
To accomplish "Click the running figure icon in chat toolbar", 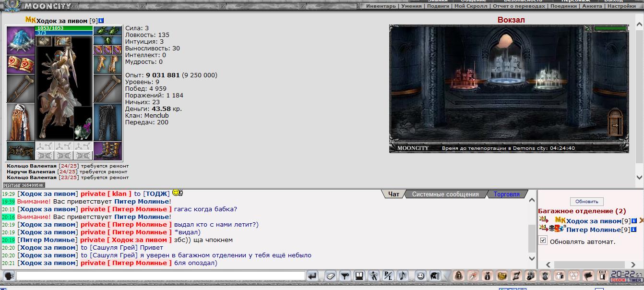I will pos(373,276).
